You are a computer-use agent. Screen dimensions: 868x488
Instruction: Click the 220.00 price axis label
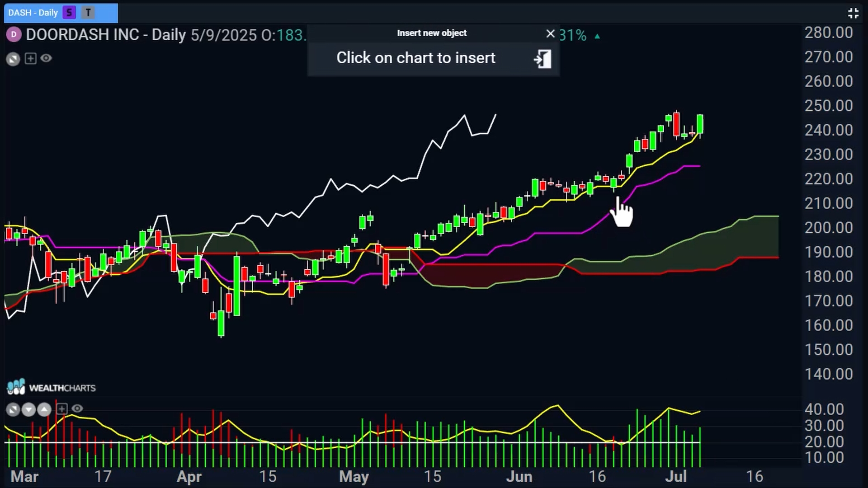pos(828,179)
